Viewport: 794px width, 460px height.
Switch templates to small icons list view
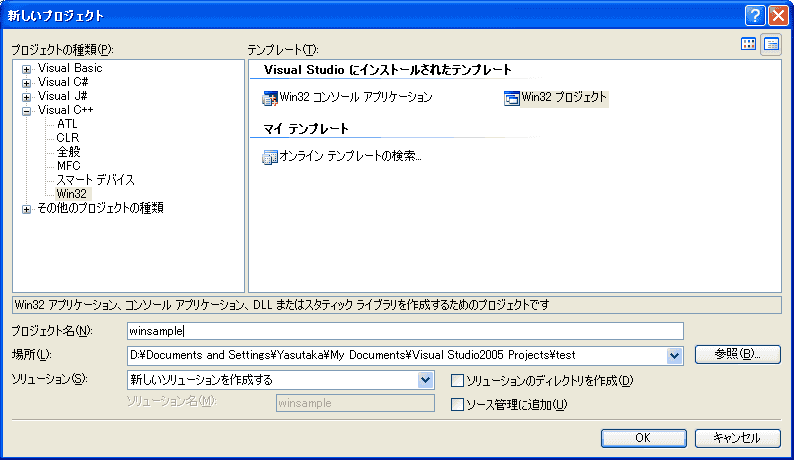[771, 45]
